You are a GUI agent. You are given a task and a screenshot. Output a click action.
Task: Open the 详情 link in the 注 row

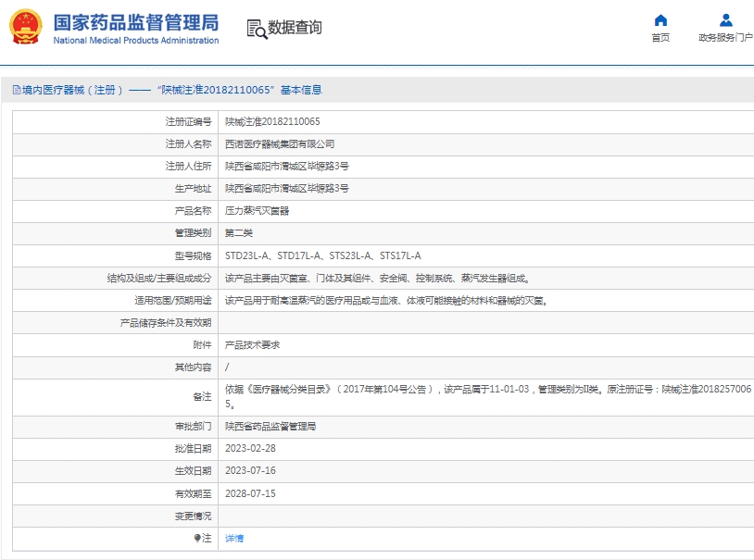click(234, 539)
